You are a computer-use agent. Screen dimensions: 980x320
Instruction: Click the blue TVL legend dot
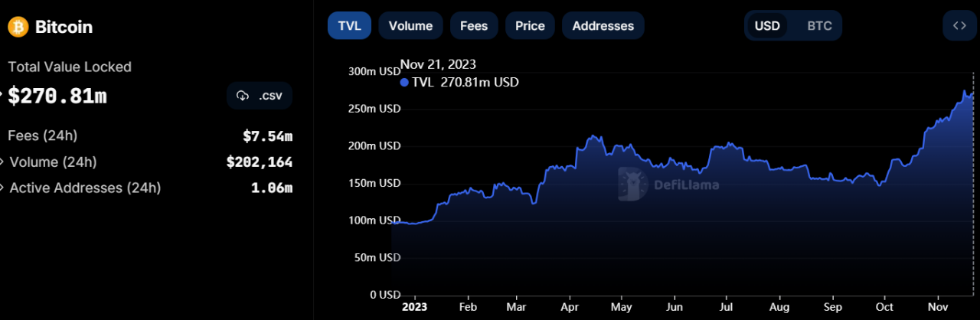coord(404,82)
